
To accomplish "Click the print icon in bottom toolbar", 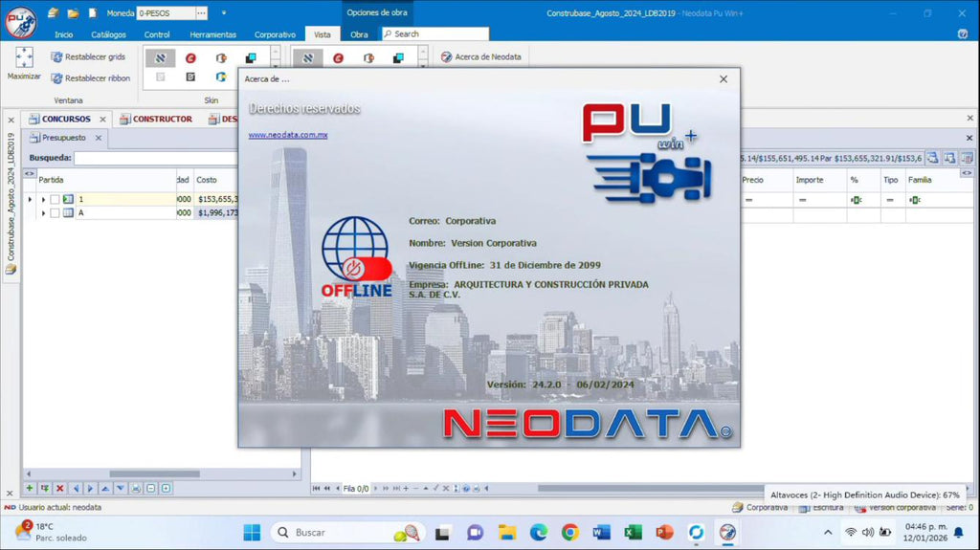I will [x=136, y=488].
